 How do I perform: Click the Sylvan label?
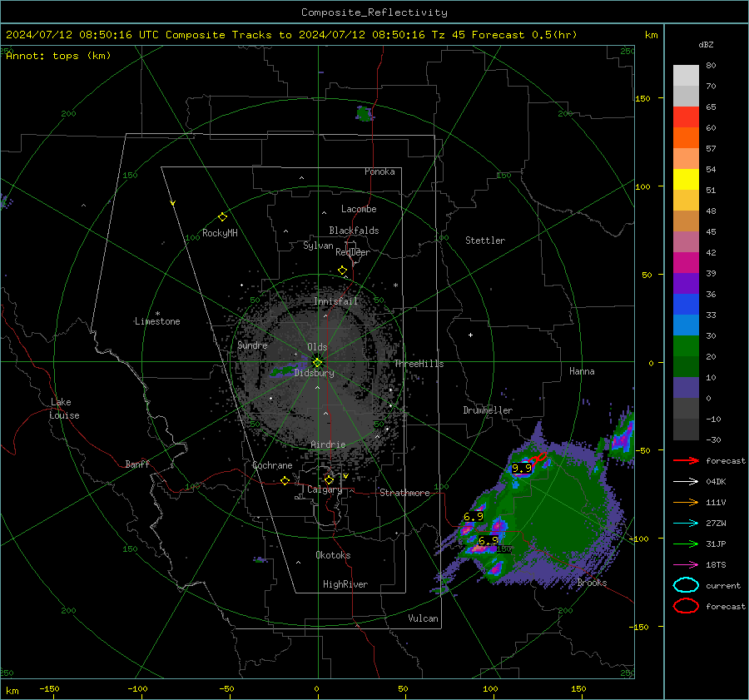[x=318, y=246]
